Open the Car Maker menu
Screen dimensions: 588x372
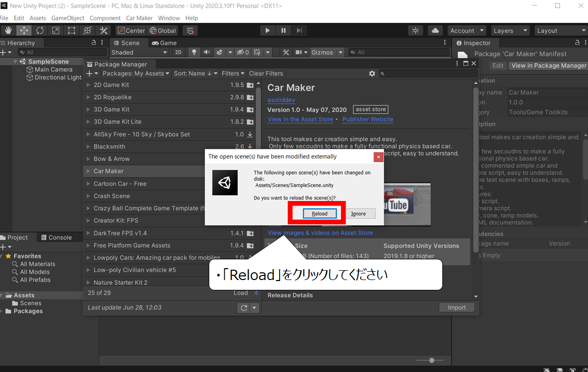(139, 18)
